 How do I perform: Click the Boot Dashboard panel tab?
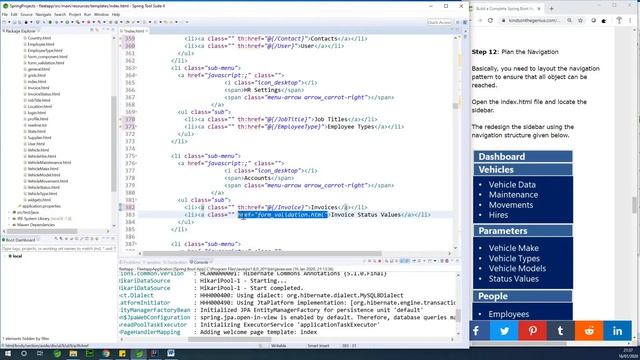[20, 240]
